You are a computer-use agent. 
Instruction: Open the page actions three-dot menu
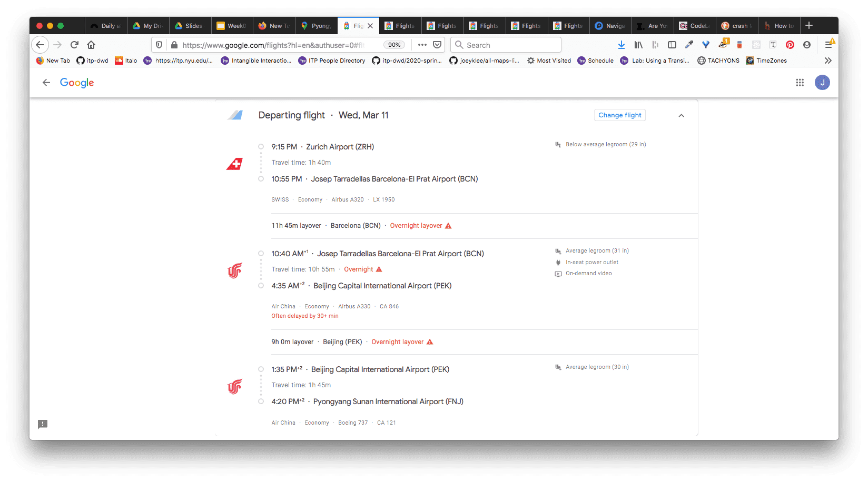pos(422,45)
